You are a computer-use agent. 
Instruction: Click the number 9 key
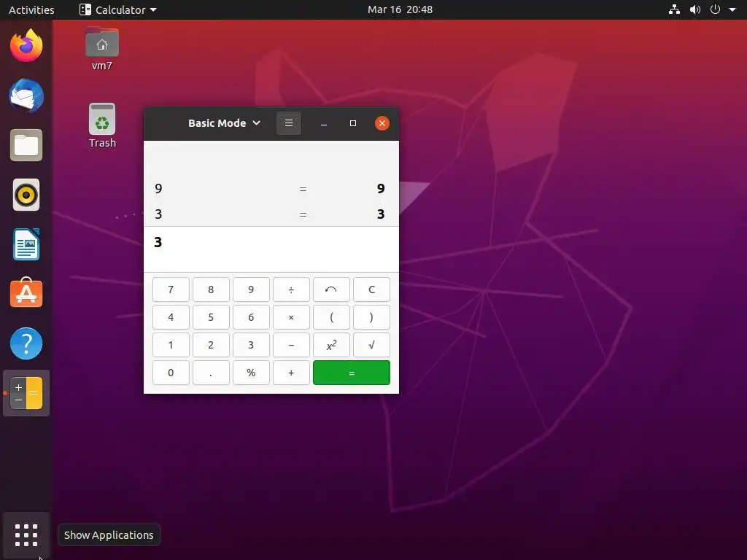click(251, 289)
